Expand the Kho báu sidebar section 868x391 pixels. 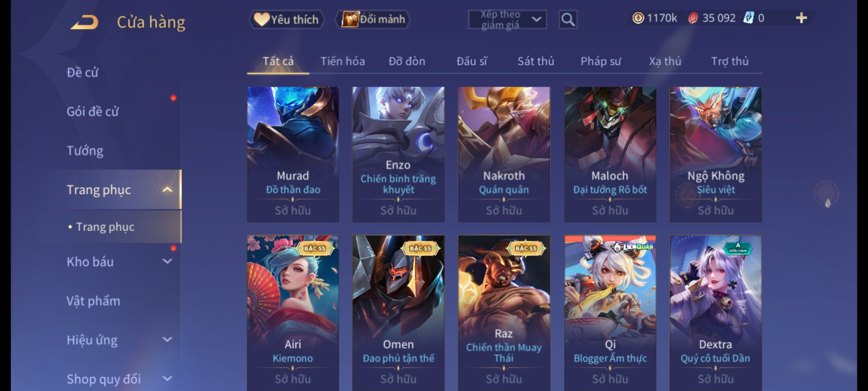point(167,261)
